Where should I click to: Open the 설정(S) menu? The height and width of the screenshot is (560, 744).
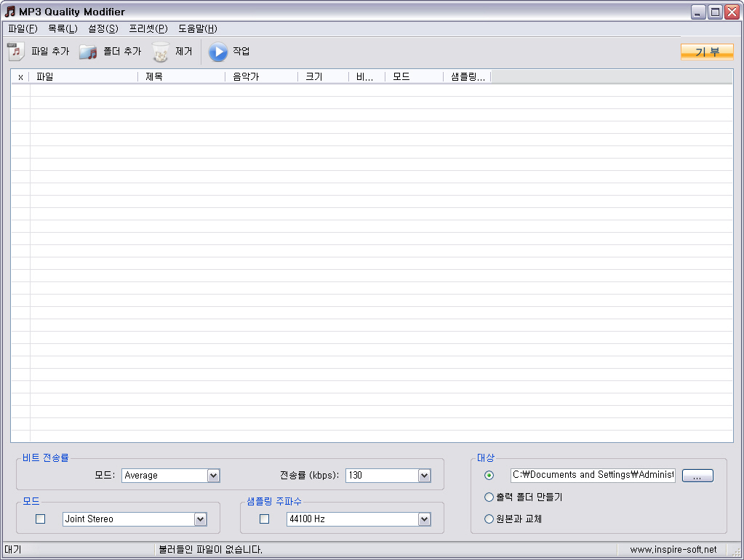(103, 28)
